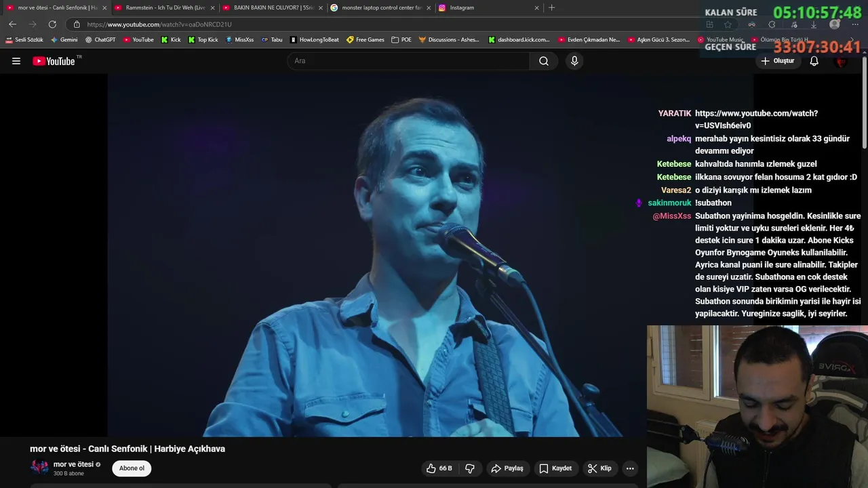Click sakinmoruk's !subathon chat message

coord(713,203)
